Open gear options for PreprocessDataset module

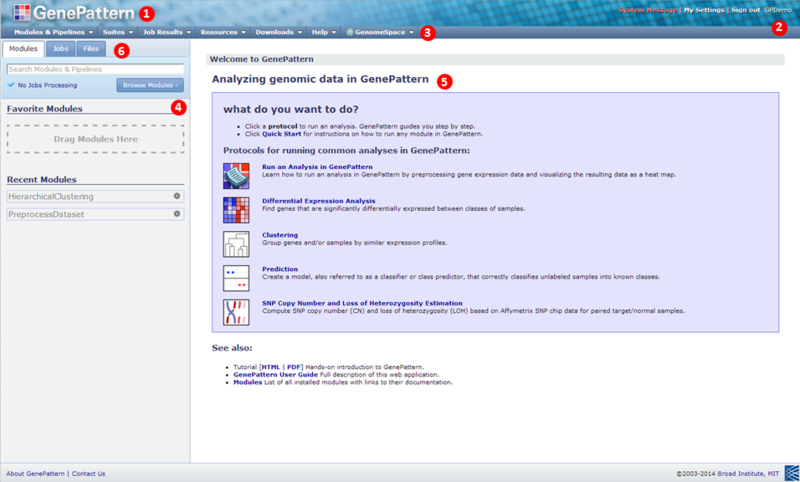pyautogui.click(x=177, y=214)
